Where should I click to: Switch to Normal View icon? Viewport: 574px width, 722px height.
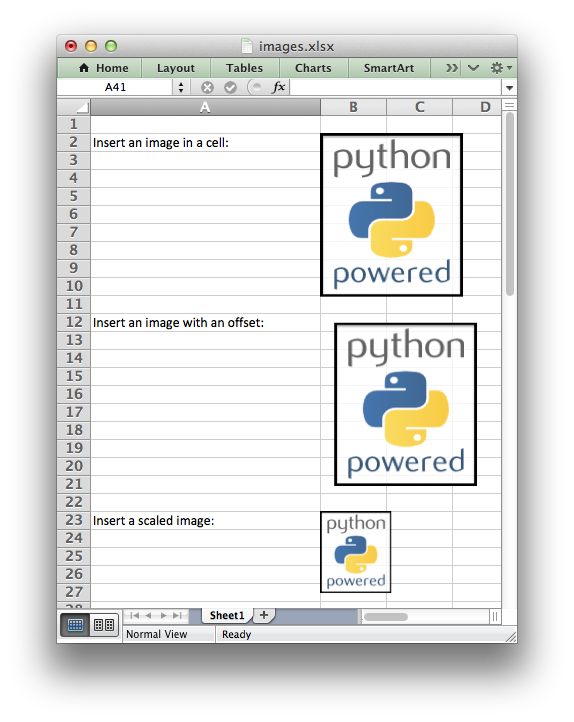(x=75, y=625)
